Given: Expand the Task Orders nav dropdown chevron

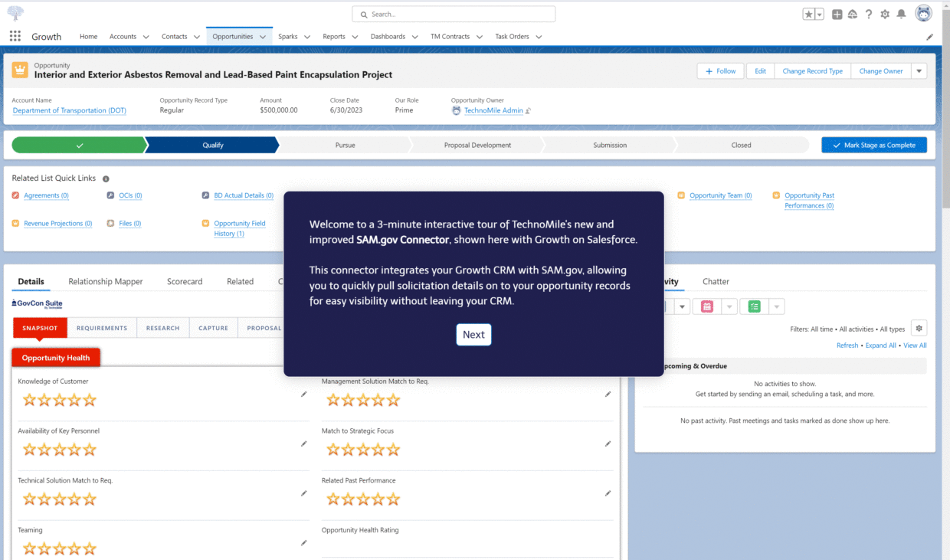Looking at the screenshot, I should click(x=539, y=37).
